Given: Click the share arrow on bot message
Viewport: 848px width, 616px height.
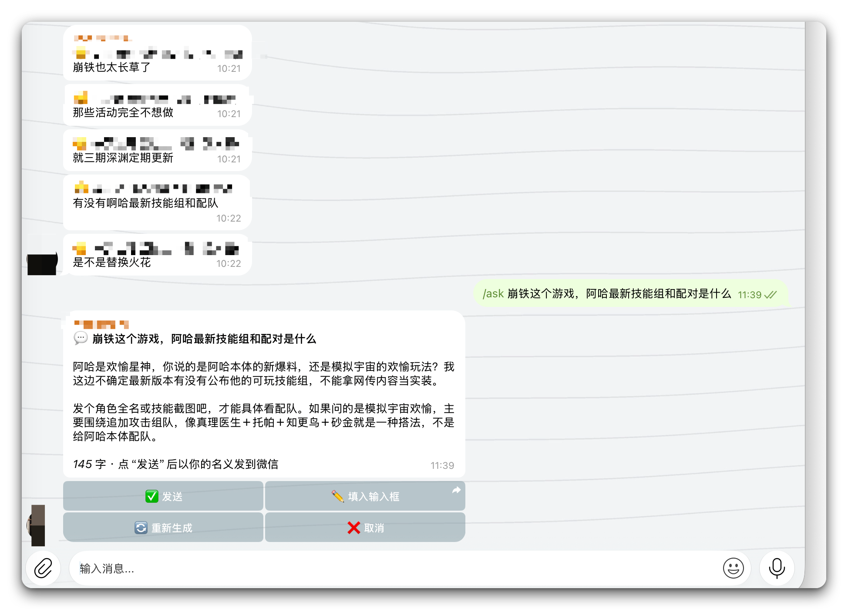Looking at the screenshot, I should pos(456,490).
